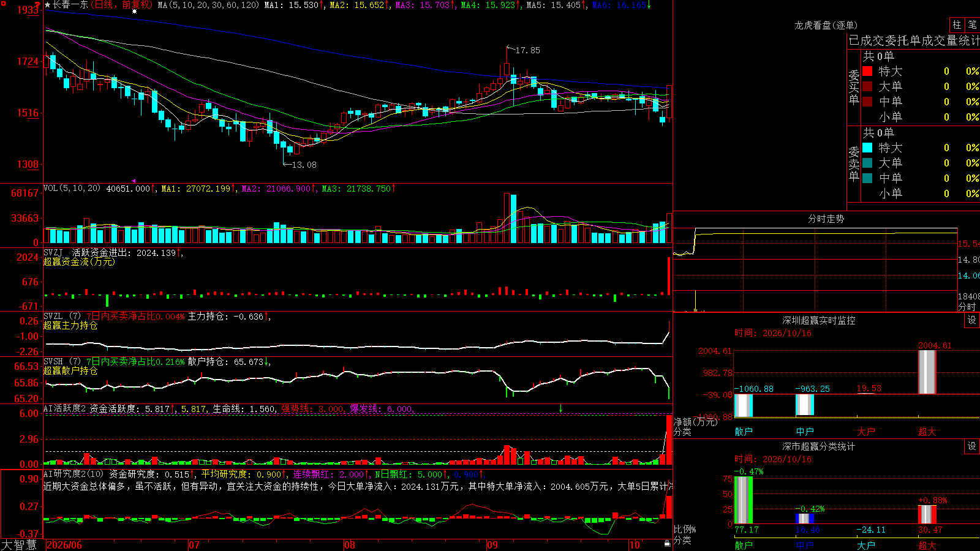Click the 散户 bar labeled -1060.88
The height and width of the screenshot is (551, 980).
point(744,405)
